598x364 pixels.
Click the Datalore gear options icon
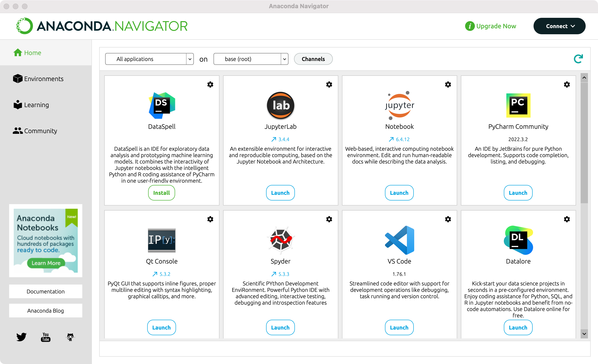[x=567, y=219]
